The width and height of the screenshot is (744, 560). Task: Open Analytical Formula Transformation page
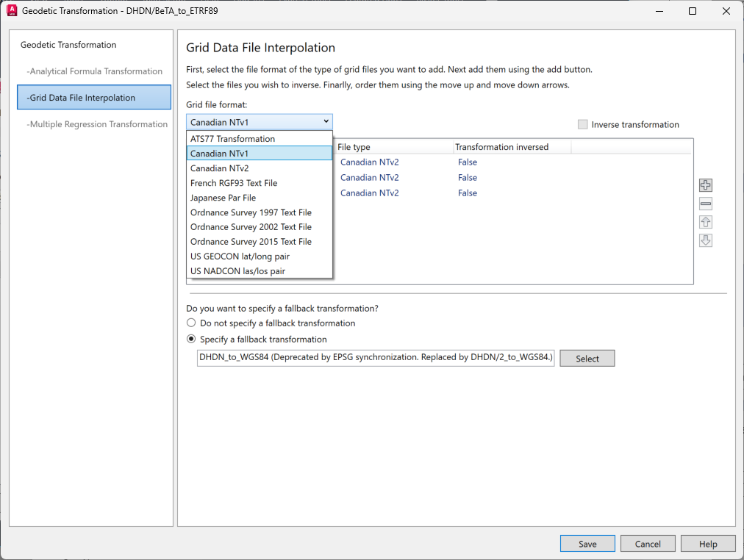click(x=94, y=71)
